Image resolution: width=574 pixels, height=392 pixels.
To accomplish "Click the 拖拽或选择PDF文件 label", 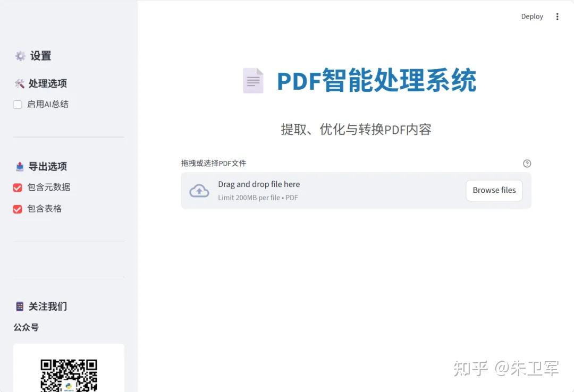I will [x=214, y=163].
